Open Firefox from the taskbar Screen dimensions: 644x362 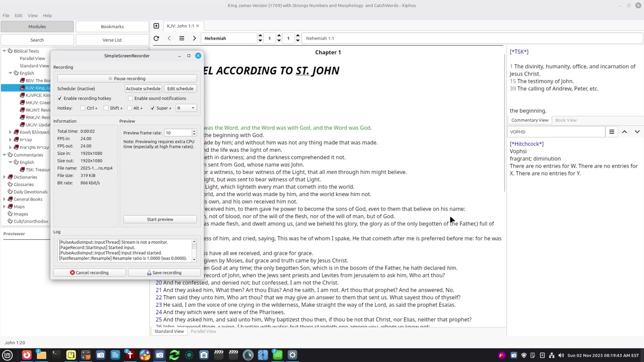[x=27, y=355]
